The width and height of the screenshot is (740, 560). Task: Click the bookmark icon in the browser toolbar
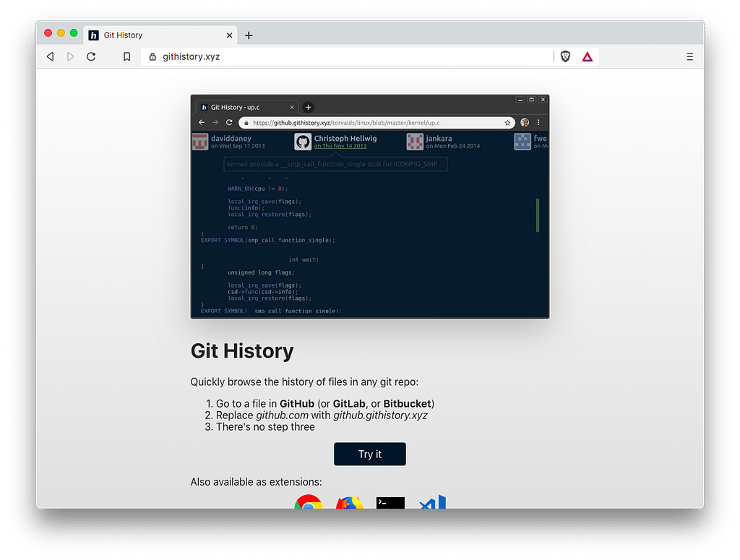[x=126, y=56]
